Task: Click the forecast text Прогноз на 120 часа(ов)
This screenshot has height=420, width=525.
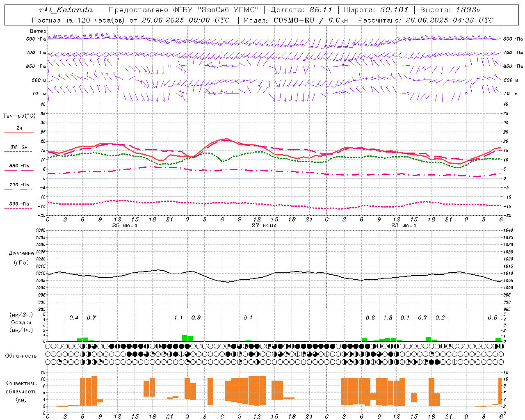Action: [78, 20]
